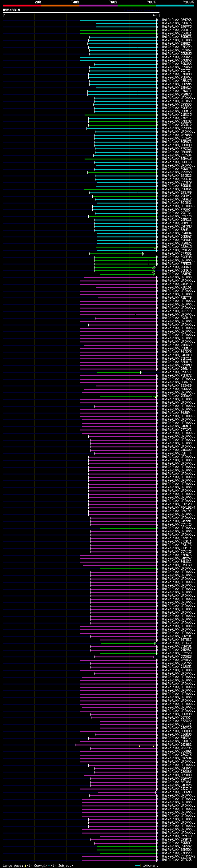Open hit UniRef100_A7P2P9

(x=177, y=47)
